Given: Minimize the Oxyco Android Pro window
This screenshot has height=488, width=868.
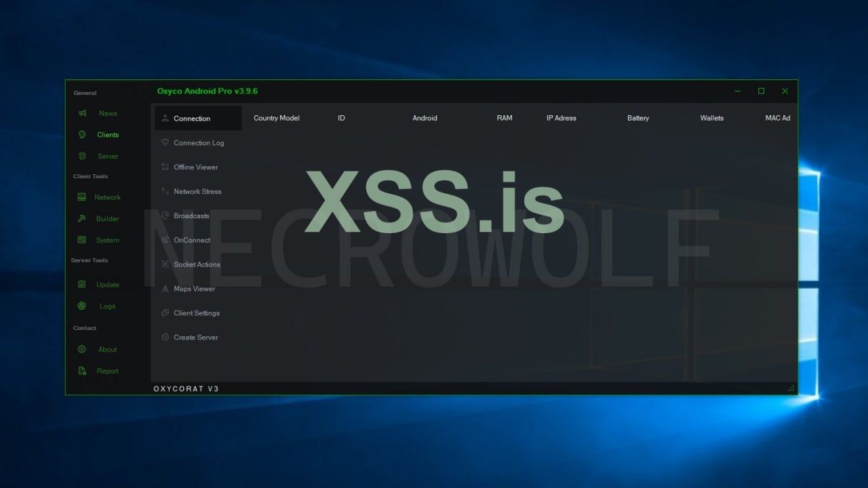Looking at the screenshot, I should tap(738, 91).
